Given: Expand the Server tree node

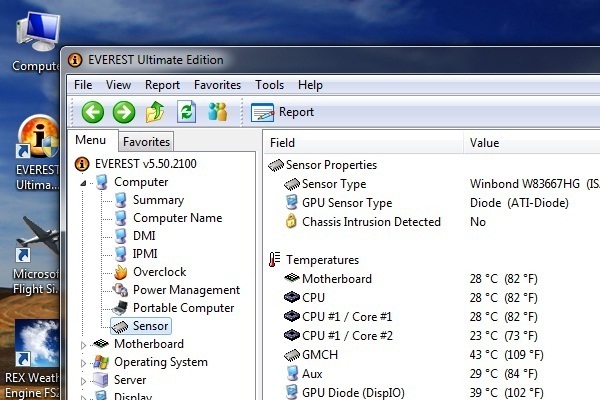Looking at the screenshot, I should pyautogui.click(x=83, y=381).
